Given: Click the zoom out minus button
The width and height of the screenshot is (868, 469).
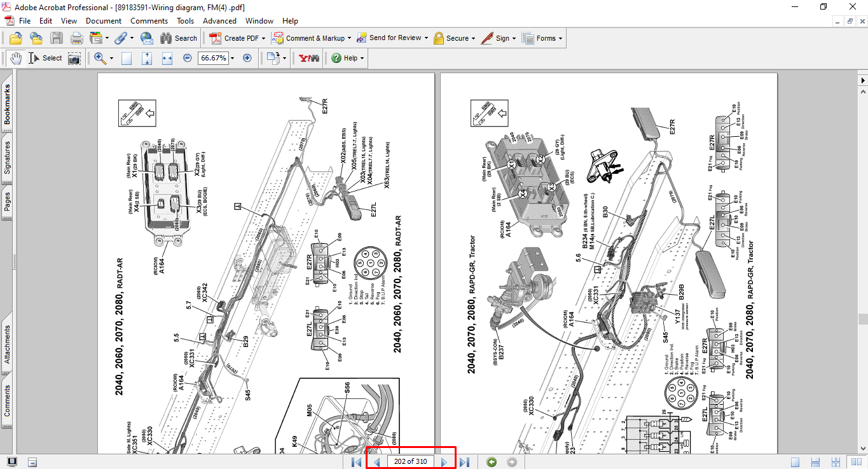Looking at the screenshot, I should [x=188, y=58].
